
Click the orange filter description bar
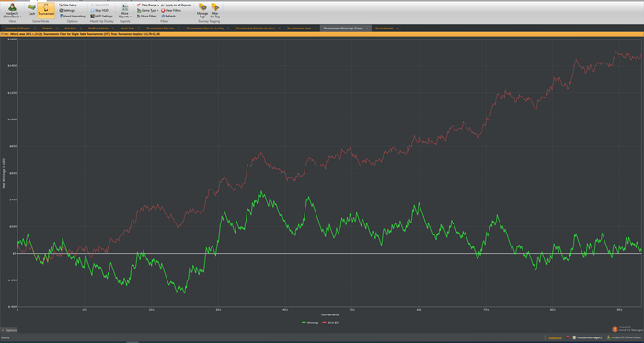pyautogui.click(x=322, y=34)
